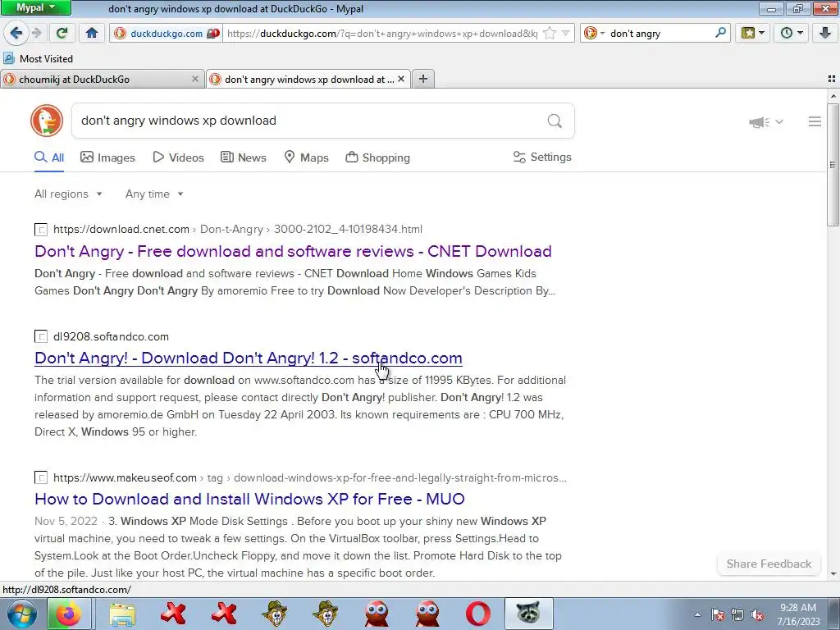Screen dimensions: 840x630
Task: Expand the All regions filter dropdown
Action: point(68,194)
